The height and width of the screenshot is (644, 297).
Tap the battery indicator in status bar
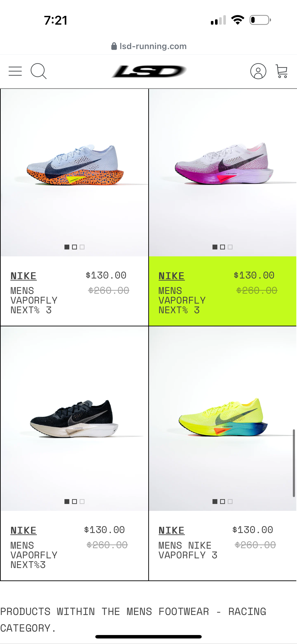click(x=260, y=20)
